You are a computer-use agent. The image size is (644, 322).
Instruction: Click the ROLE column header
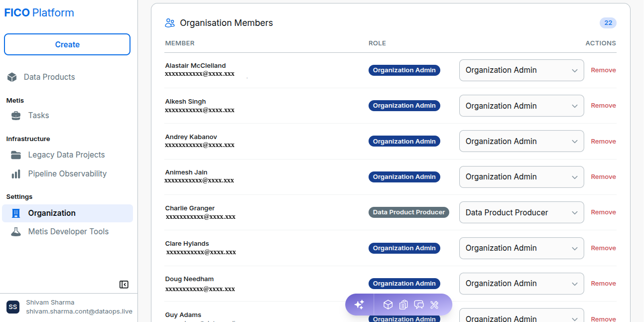tap(377, 43)
